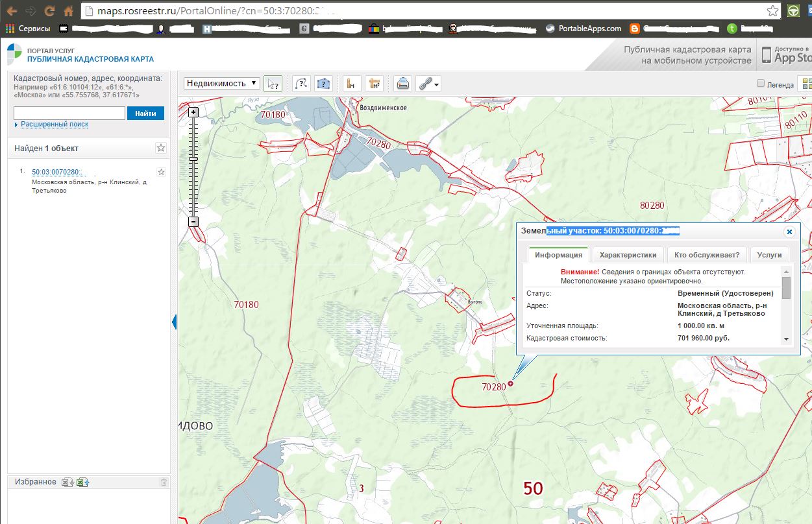
Task: Click the Избранное panel heading
Action: 35,482
